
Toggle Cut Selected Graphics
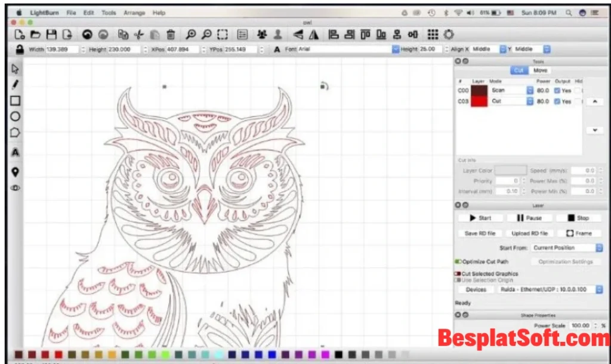click(458, 274)
